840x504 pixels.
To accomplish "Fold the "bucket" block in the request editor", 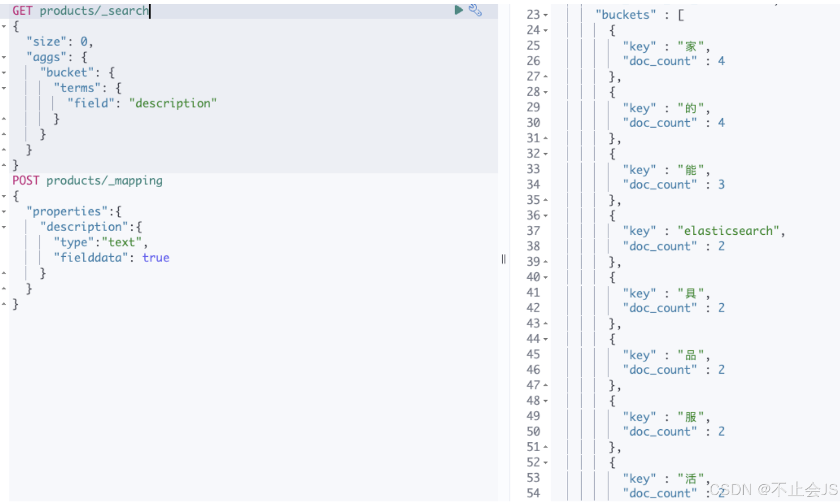I will click(4, 73).
